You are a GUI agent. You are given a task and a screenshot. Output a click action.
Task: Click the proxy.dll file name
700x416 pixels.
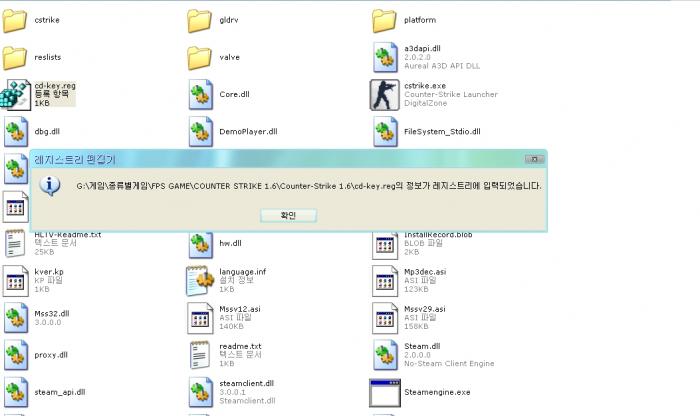[51, 355]
